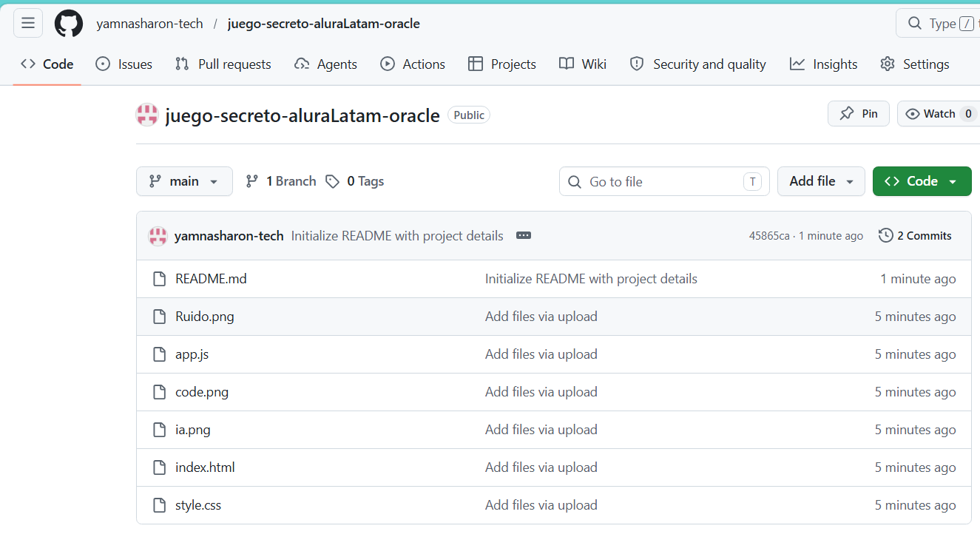Click the app.js file icon

(159, 354)
